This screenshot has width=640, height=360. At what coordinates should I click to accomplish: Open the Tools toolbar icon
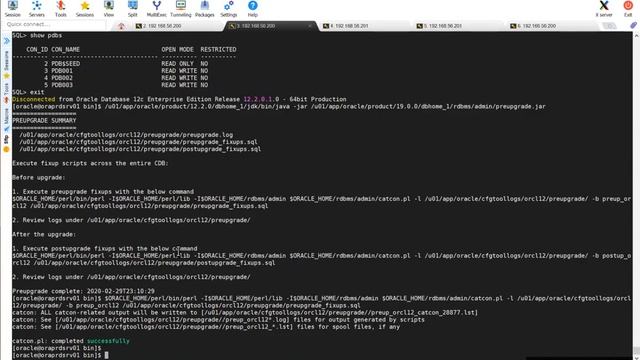point(61,9)
